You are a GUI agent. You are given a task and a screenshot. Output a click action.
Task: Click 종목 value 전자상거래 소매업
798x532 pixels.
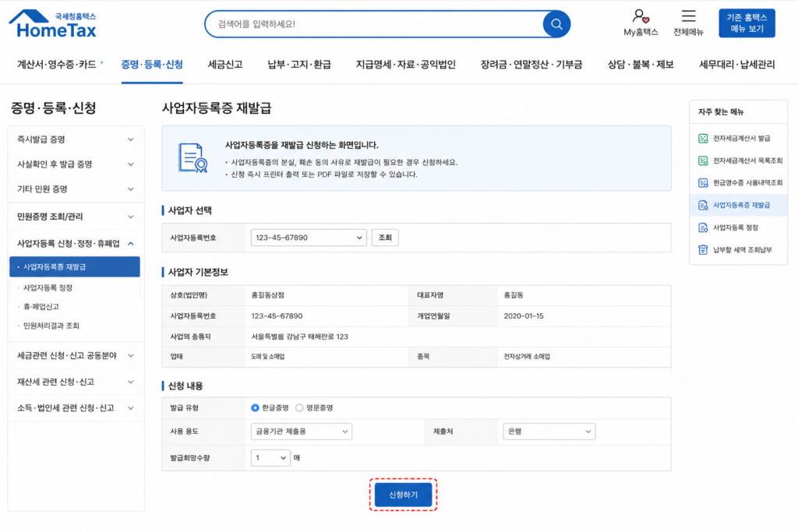527,357
